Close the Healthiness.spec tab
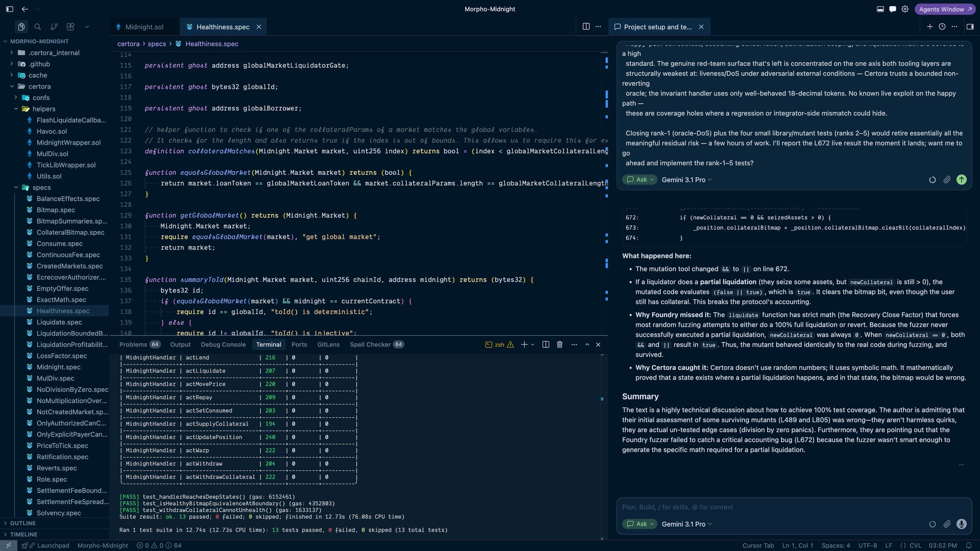Image resolution: width=980 pixels, height=551 pixels. [258, 27]
